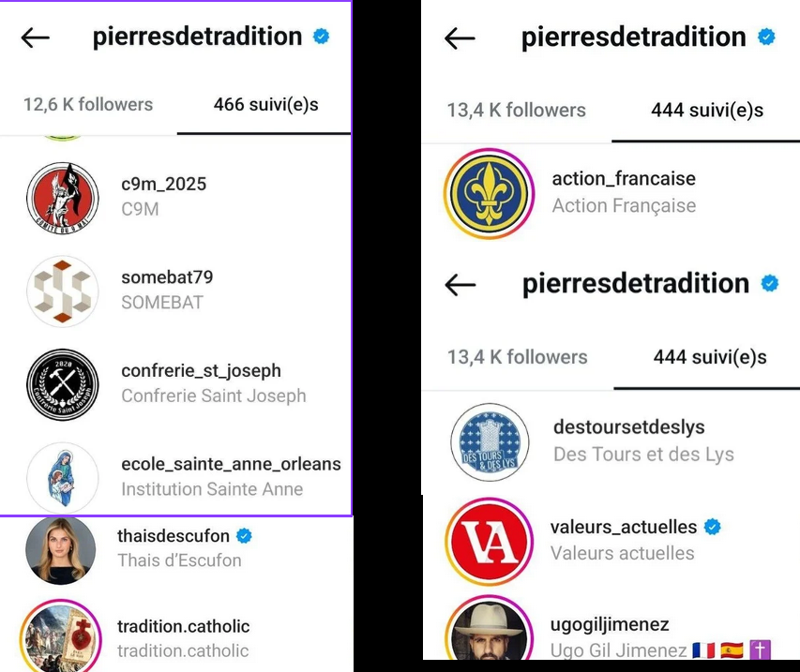View the valeurs_actuelles VA story avatar

coord(489,542)
